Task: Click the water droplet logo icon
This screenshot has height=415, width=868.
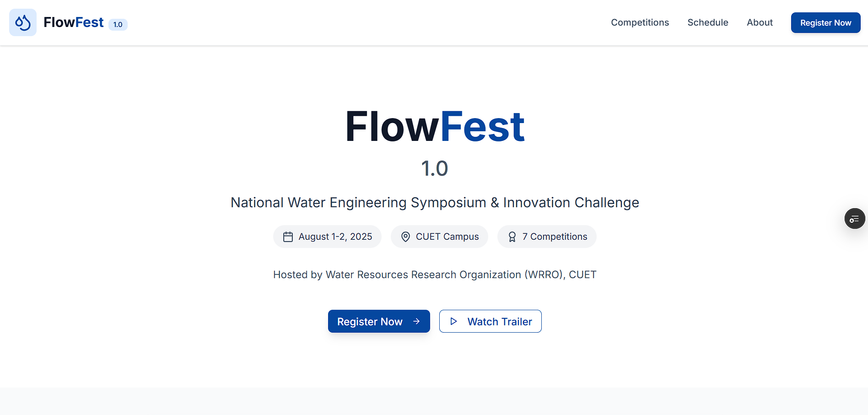Action: [x=22, y=22]
